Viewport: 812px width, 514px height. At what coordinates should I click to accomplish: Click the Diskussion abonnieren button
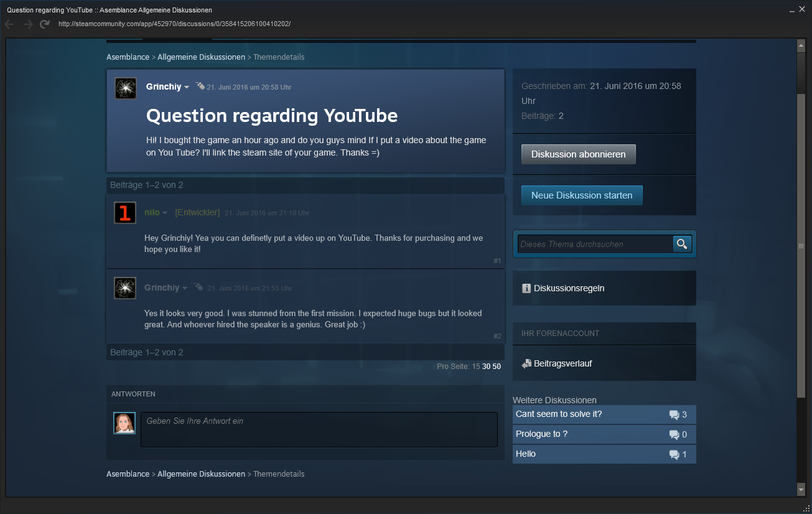tap(578, 154)
